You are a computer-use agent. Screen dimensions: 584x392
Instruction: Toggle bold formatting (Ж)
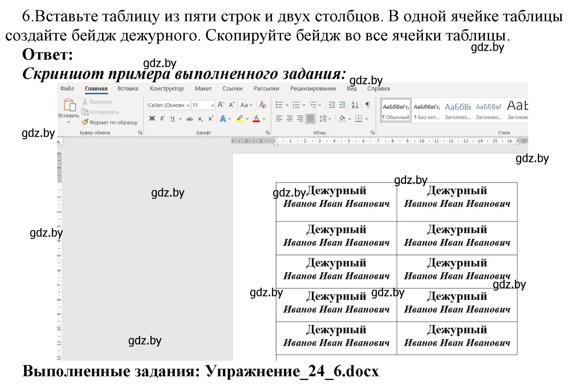152,119
